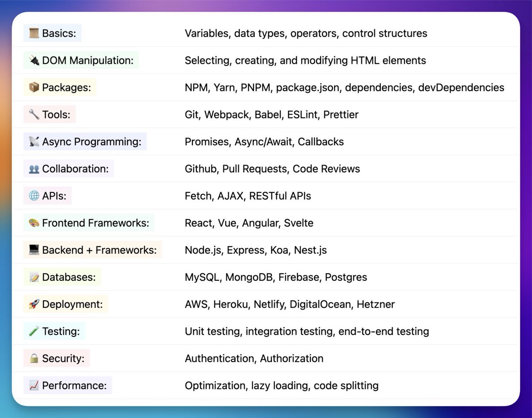The height and width of the screenshot is (418, 532).
Task: Click the chart icon next to Performance
Action: pos(33,385)
